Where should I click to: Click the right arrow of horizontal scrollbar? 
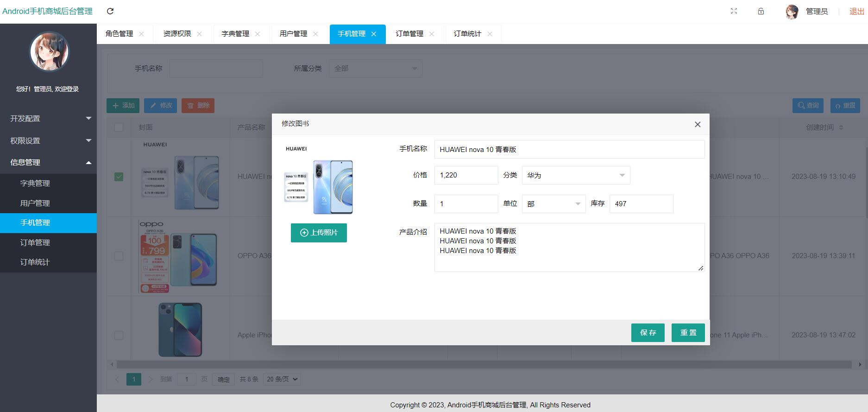click(x=860, y=365)
